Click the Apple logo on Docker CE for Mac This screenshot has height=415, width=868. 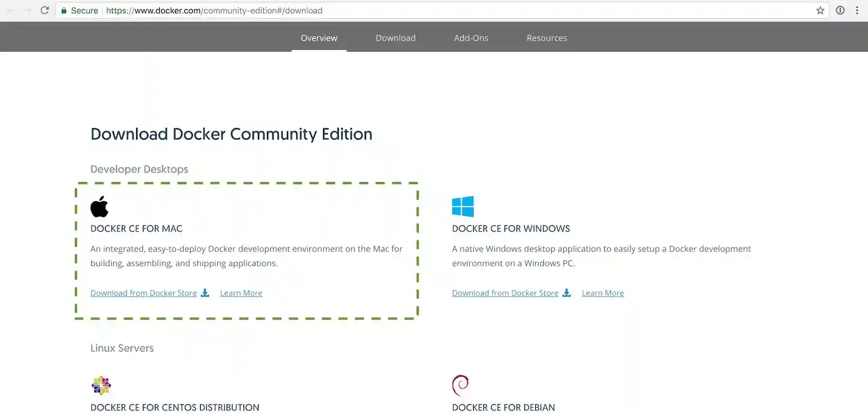pyautogui.click(x=99, y=207)
